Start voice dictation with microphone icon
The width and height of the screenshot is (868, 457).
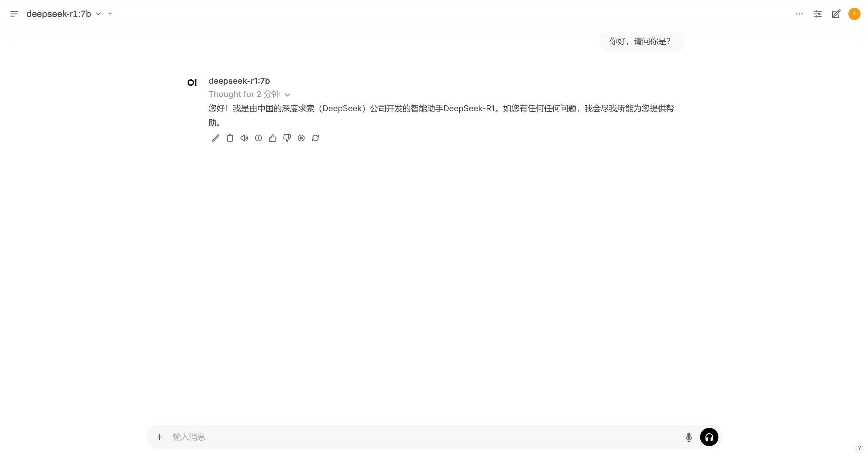[689, 437]
